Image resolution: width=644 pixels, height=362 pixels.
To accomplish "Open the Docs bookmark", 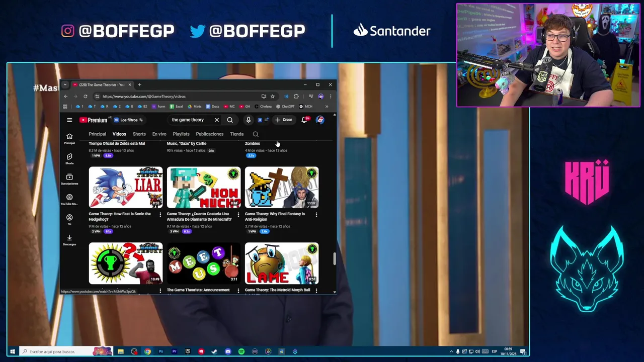I will click(x=212, y=107).
